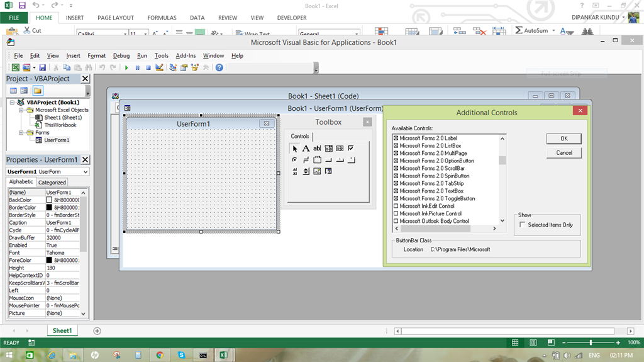Collapse the Forms folder node

pos(21,132)
